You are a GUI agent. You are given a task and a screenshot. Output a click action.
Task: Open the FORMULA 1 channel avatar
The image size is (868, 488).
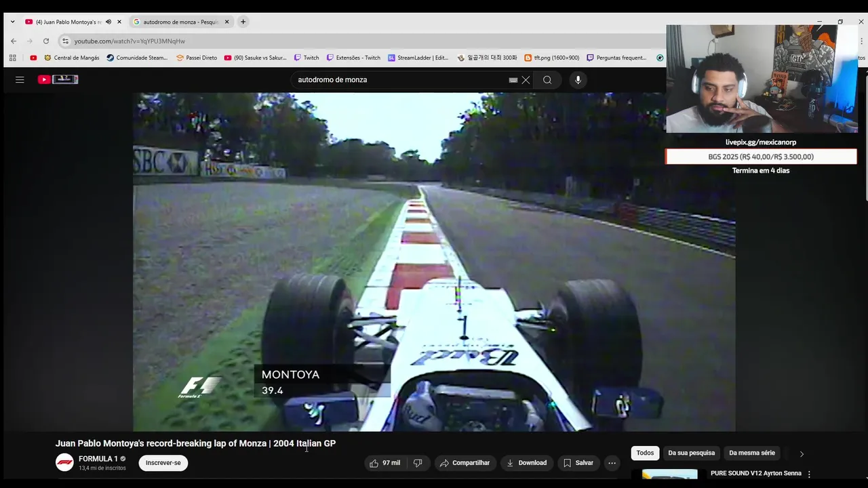pyautogui.click(x=64, y=463)
